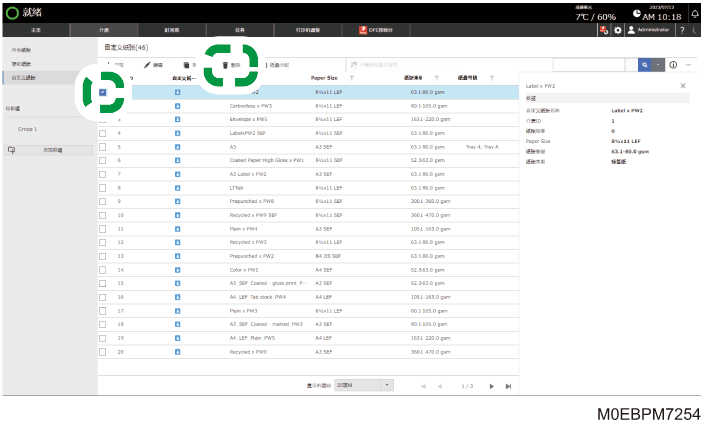704x425 pixels.
Task: Open settings with the gear icon
Action: click(x=618, y=30)
